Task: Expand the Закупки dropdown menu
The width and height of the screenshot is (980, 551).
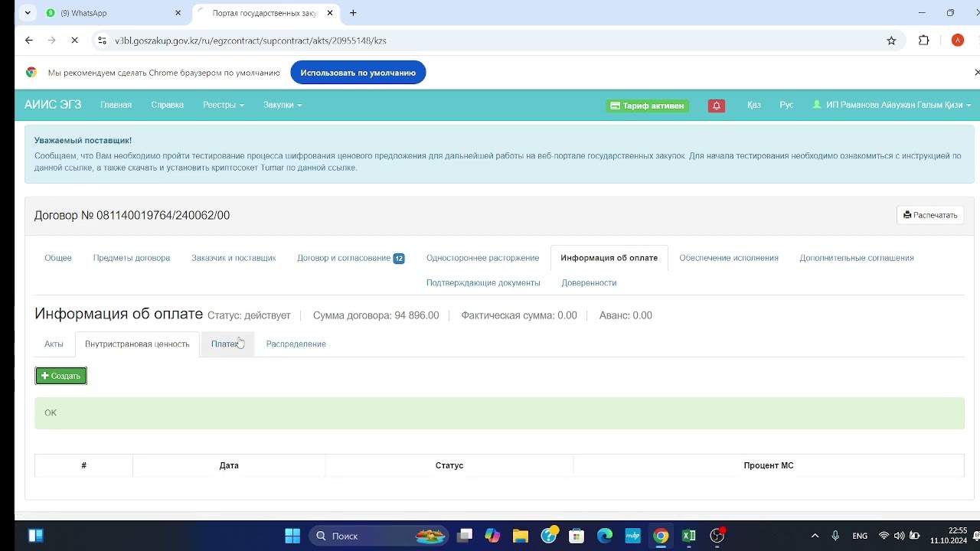Action: pos(283,105)
